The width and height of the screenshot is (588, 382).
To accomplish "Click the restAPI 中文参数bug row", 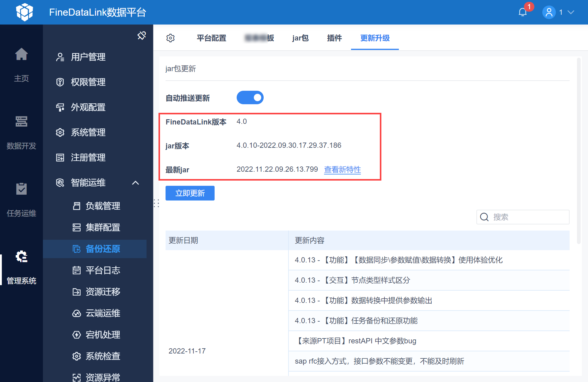I will point(429,341).
